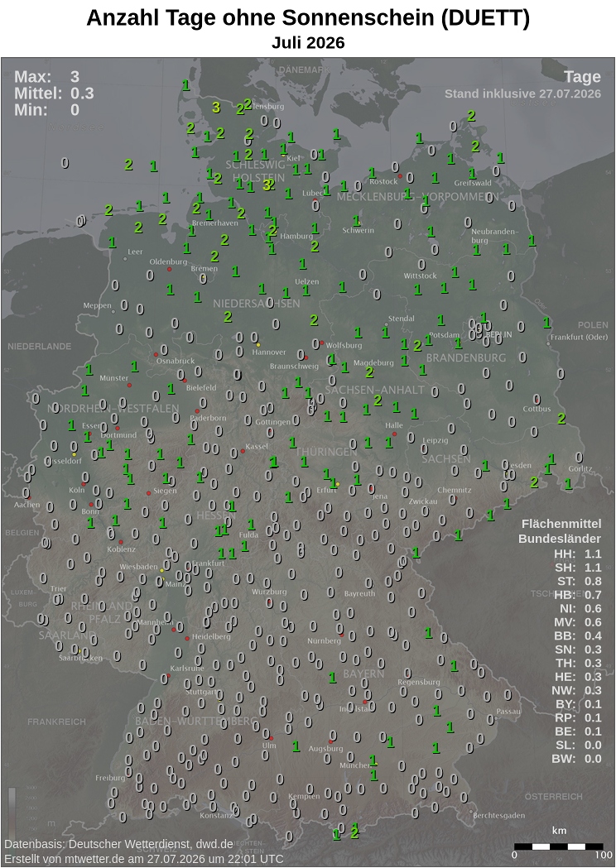Click the 'THÜRINGEN' state label
The image size is (616, 868).
[x=325, y=452]
